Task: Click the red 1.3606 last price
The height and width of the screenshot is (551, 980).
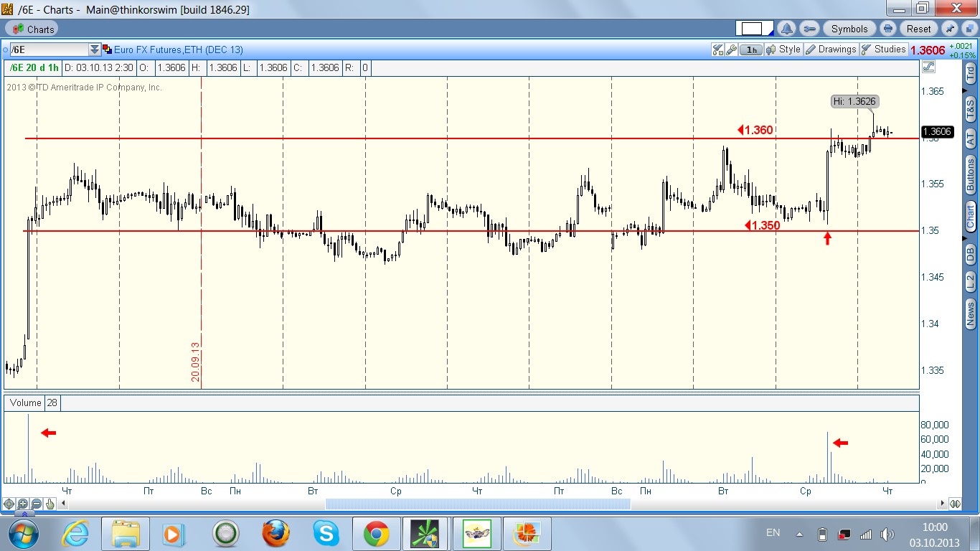Action: (927, 50)
